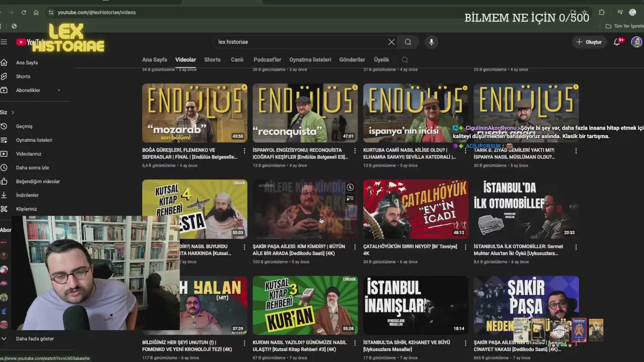This screenshot has width=644, height=362.
Task: Open Tüm Yer İşaretleri bookmarks folder
Action: click(x=624, y=26)
